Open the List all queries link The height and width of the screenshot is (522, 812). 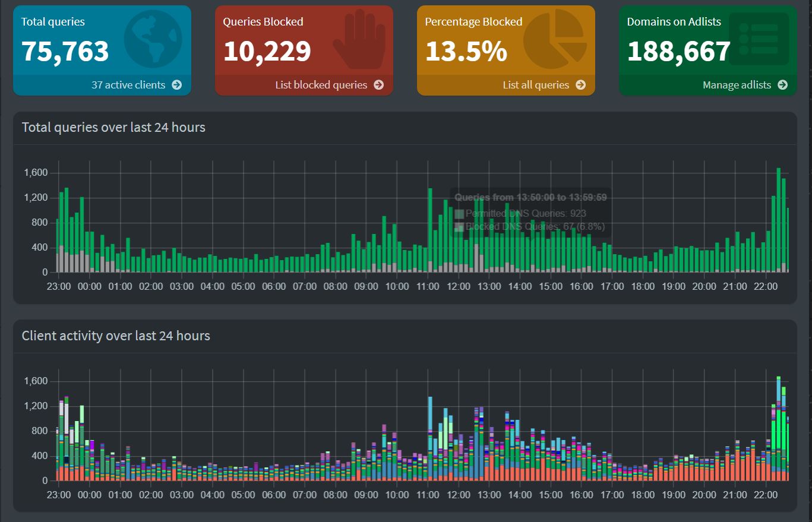536,85
